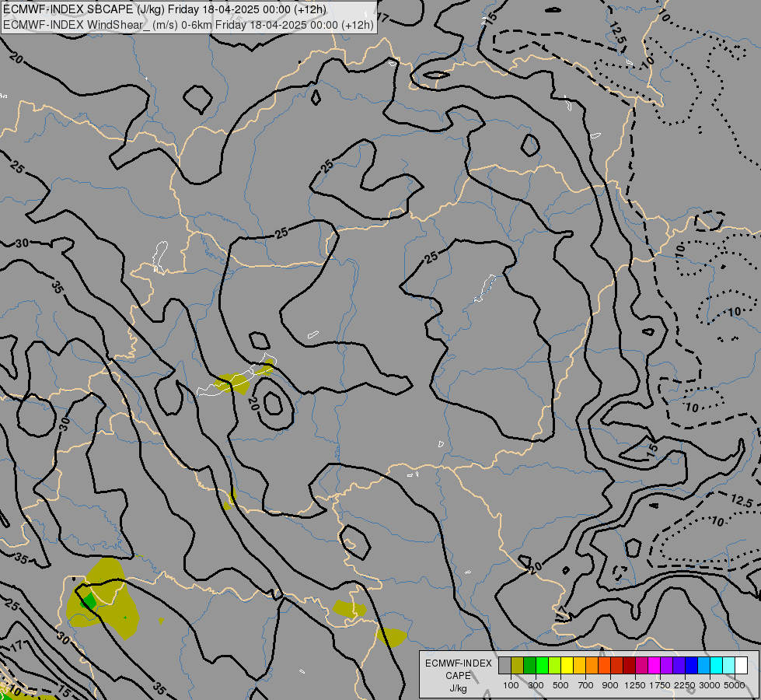Pick the cyan swatch after the 3000 tick
The image size is (761, 700).
716,666
